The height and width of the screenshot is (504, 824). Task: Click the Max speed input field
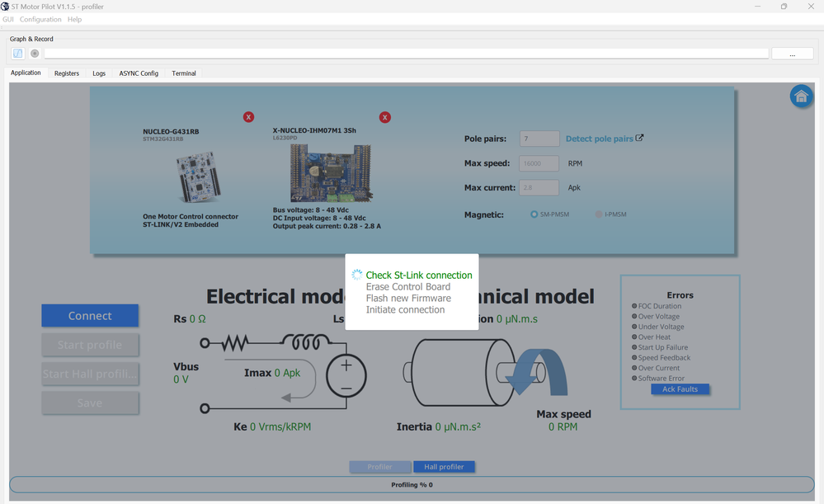click(x=539, y=163)
